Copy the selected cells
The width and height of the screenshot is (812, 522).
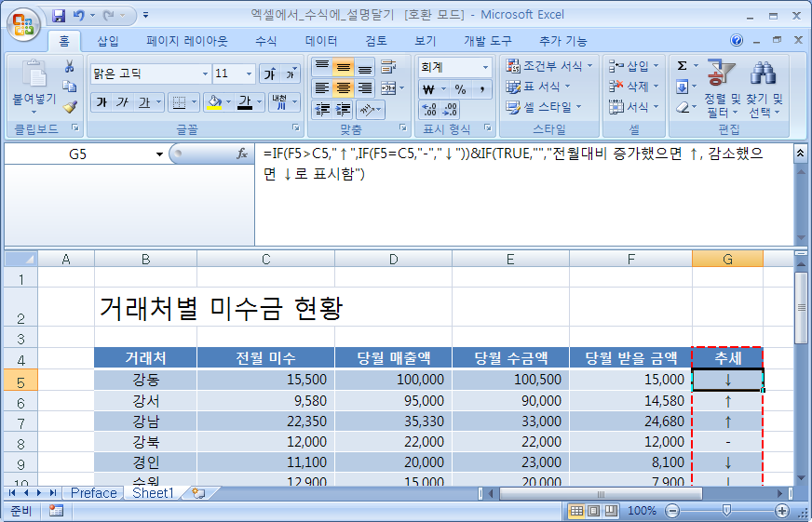[x=69, y=87]
